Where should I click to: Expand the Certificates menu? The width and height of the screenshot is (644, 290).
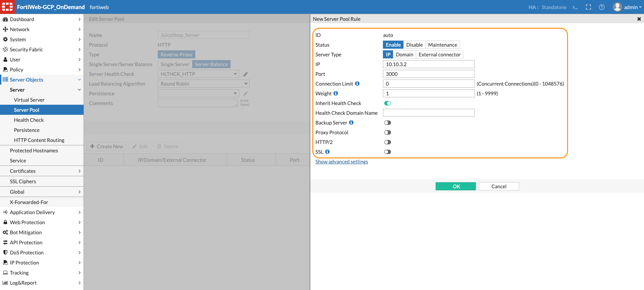tap(80, 171)
